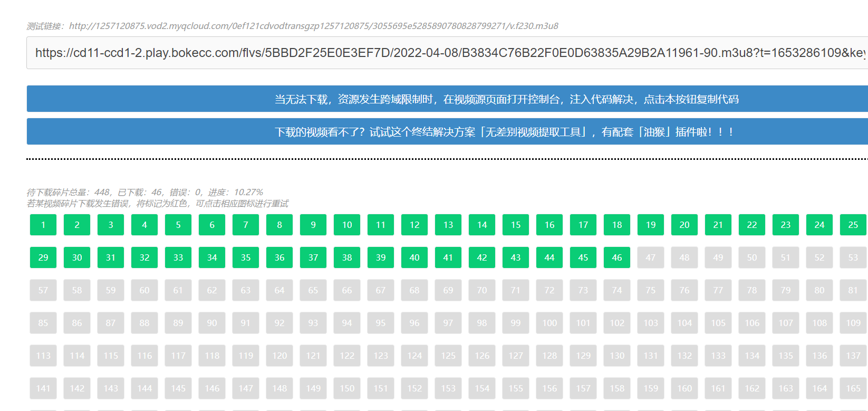Click pending segment 66
The image size is (868, 411).
coord(347,290)
